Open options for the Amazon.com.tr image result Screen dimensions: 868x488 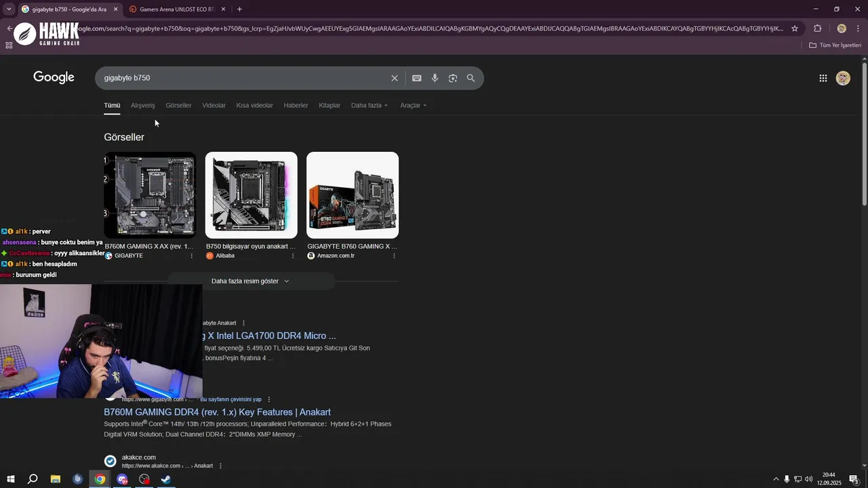[x=394, y=256]
